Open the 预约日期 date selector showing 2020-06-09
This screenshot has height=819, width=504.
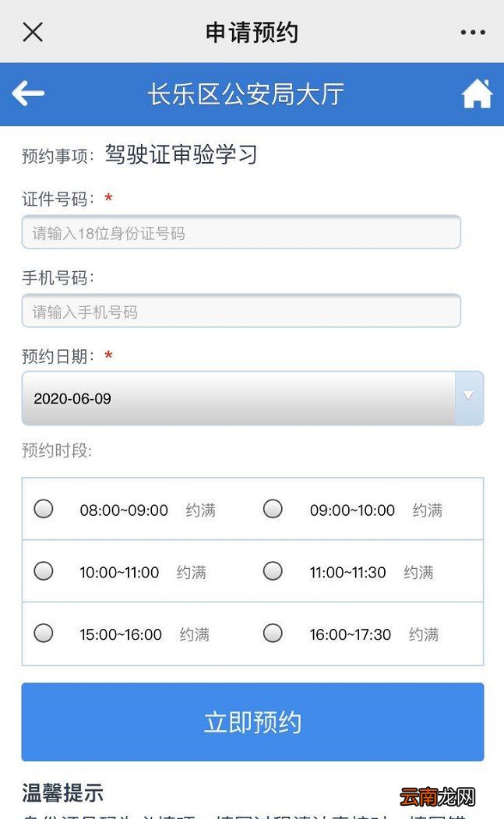[x=234, y=397]
